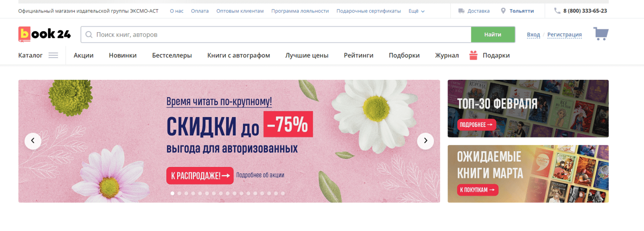Advance to the next banner slide
This screenshot has height=231, width=644.
425,141
